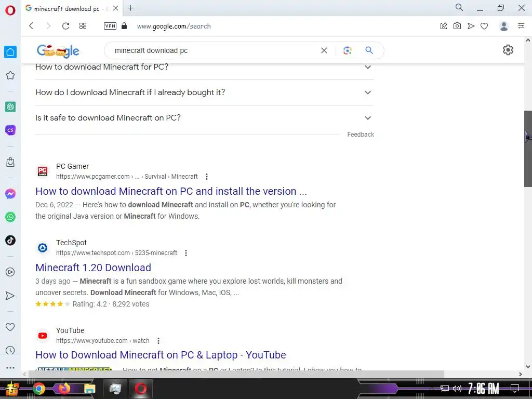
Task: Clear the search query with X
Action: pos(324,50)
